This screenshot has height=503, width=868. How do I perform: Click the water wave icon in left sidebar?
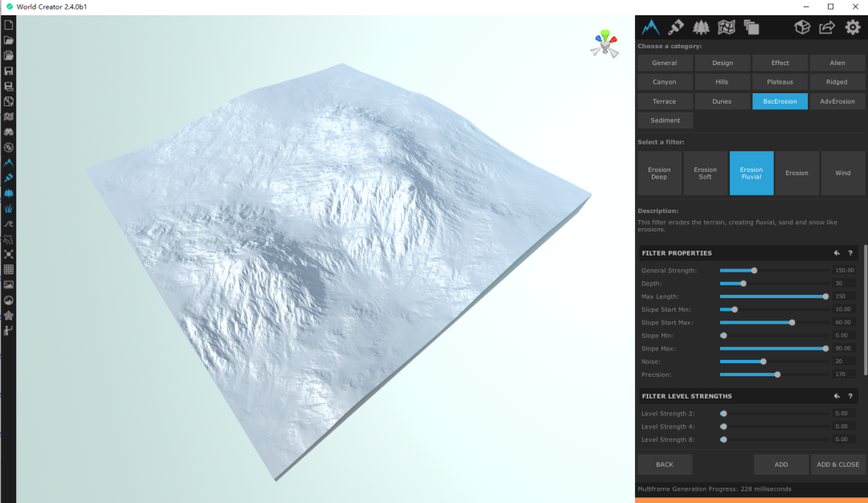(8, 224)
